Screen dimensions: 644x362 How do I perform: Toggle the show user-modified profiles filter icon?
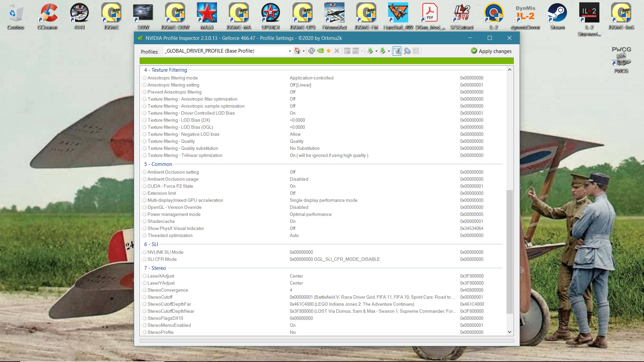pyautogui.click(x=397, y=51)
